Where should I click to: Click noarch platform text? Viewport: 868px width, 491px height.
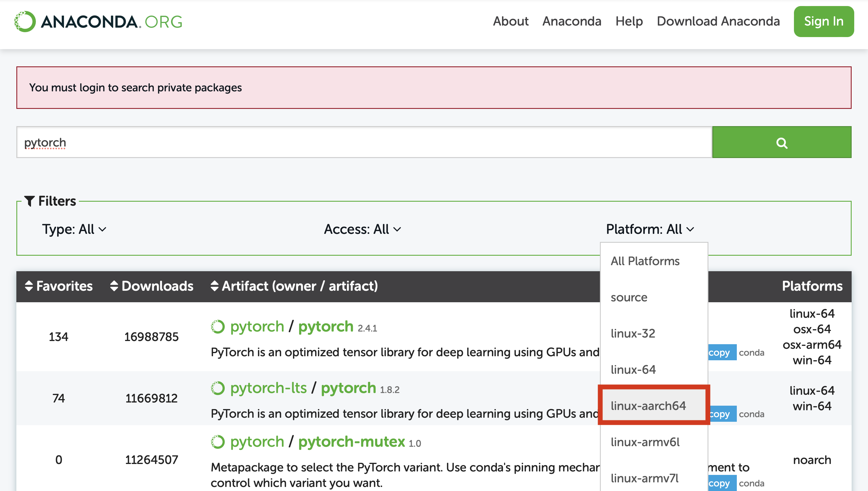812,460
